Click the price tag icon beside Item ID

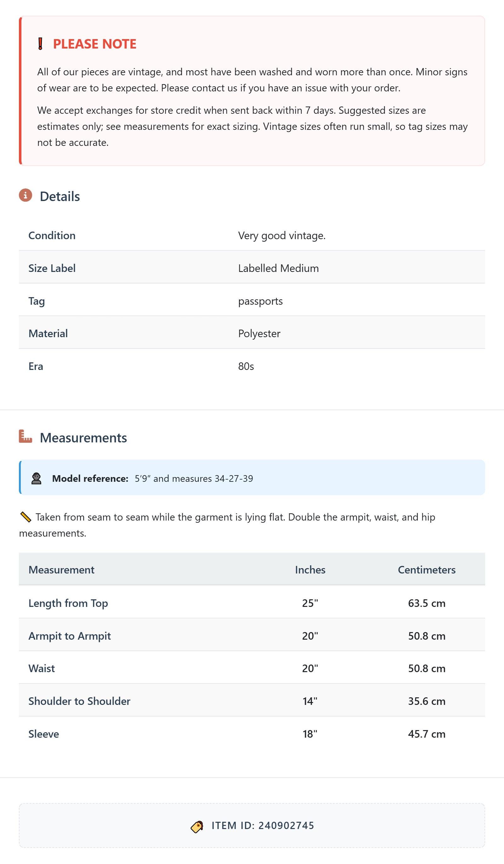(197, 827)
